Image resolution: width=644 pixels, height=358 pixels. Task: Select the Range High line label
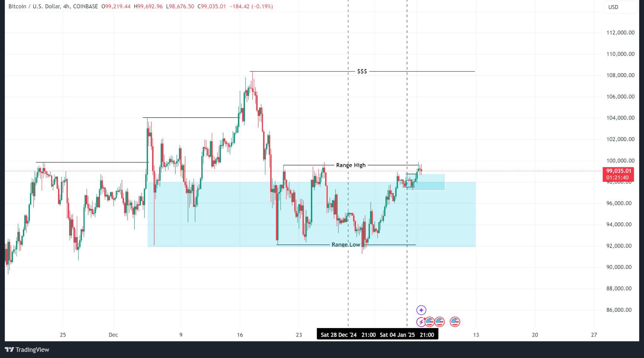pyautogui.click(x=351, y=165)
